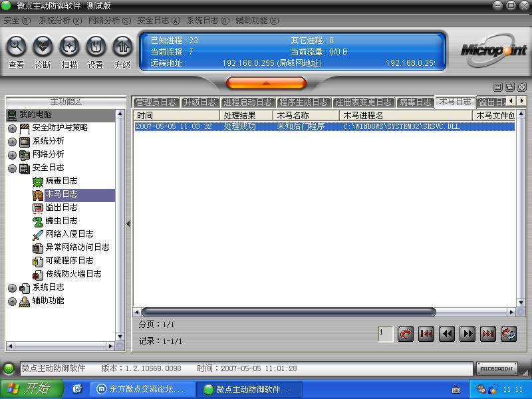Collapse the left panel with splitter arrow
The image size is (532, 399).
[x=128, y=223]
